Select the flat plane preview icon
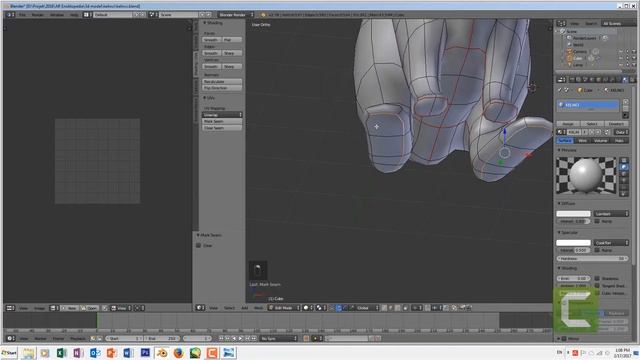The height and width of the screenshot is (360, 640). (624, 160)
